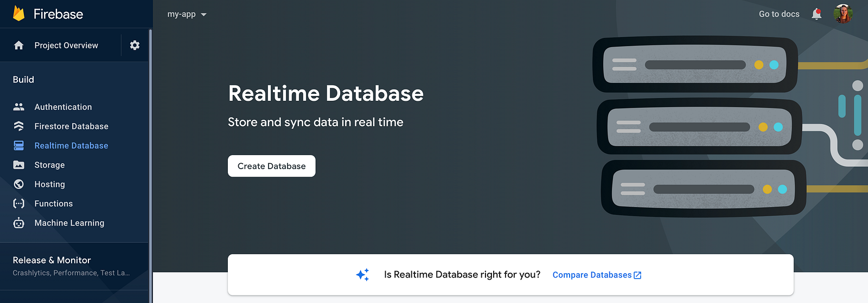This screenshot has height=303, width=868.
Task: Open Authentication in the sidebar
Action: [63, 107]
